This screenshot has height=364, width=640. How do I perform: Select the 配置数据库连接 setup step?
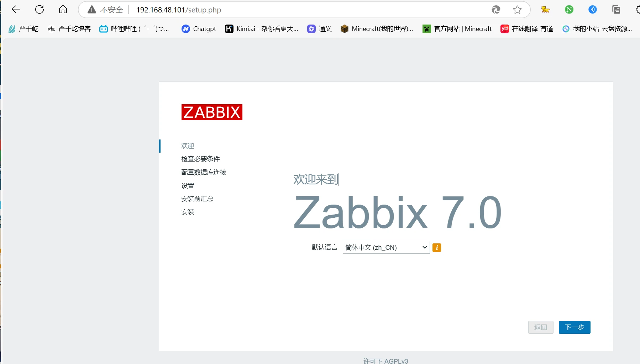pyautogui.click(x=204, y=172)
